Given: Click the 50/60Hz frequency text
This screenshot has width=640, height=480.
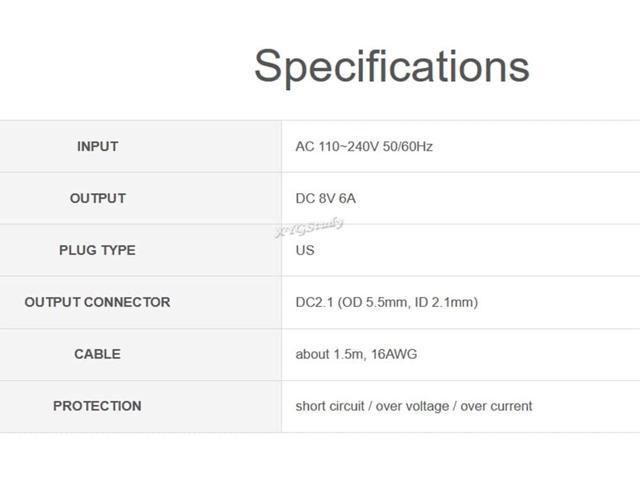Looking at the screenshot, I should (410, 146).
